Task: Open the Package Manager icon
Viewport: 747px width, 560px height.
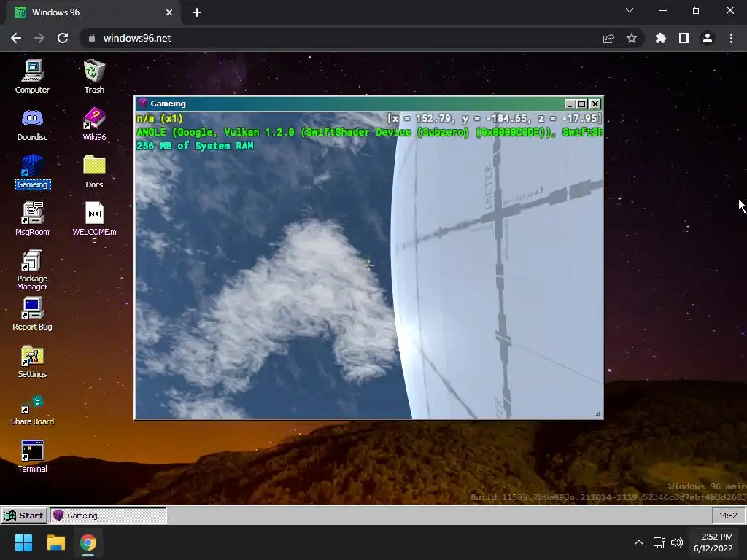Action: tap(32, 270)
